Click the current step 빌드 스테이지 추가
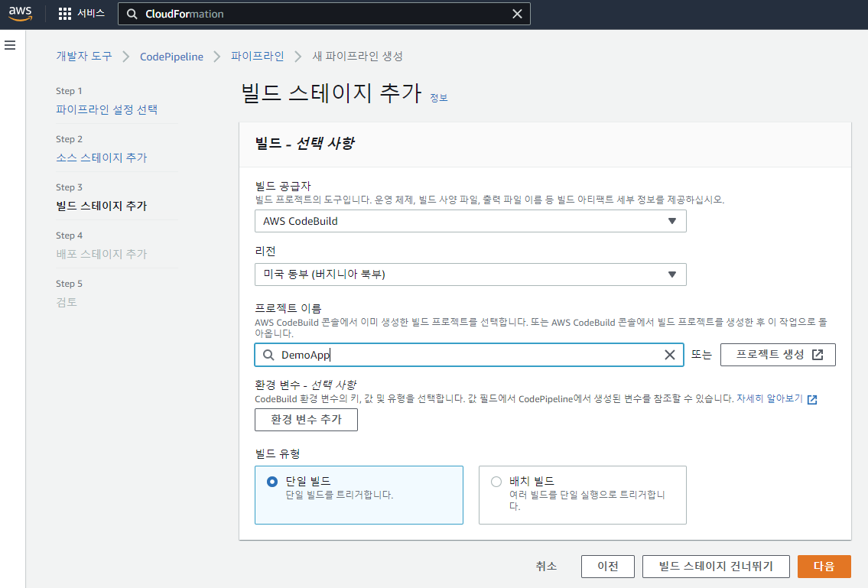This screenshot has width=868, height=588. [x=101, y=206]
